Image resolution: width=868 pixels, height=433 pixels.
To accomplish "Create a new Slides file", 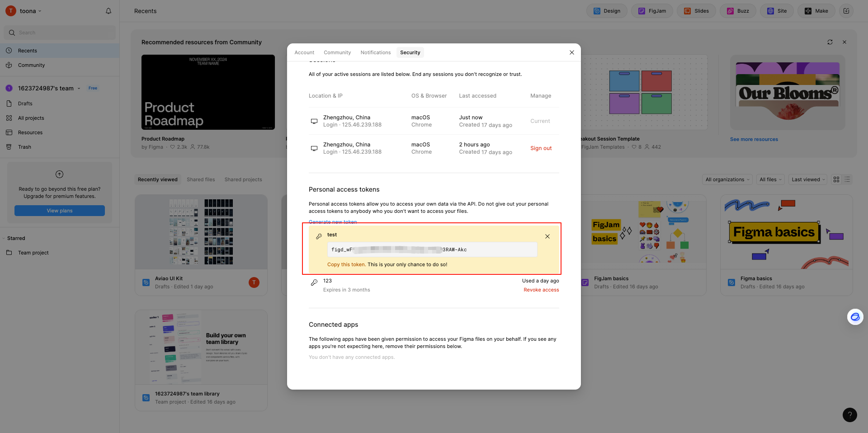I will click(x=696, y=11).
